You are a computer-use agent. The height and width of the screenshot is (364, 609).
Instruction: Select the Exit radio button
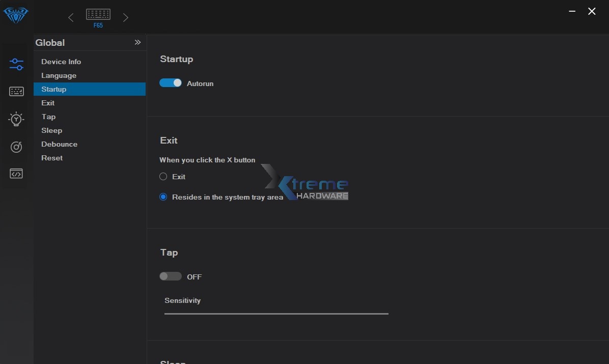tap(163, 177)
